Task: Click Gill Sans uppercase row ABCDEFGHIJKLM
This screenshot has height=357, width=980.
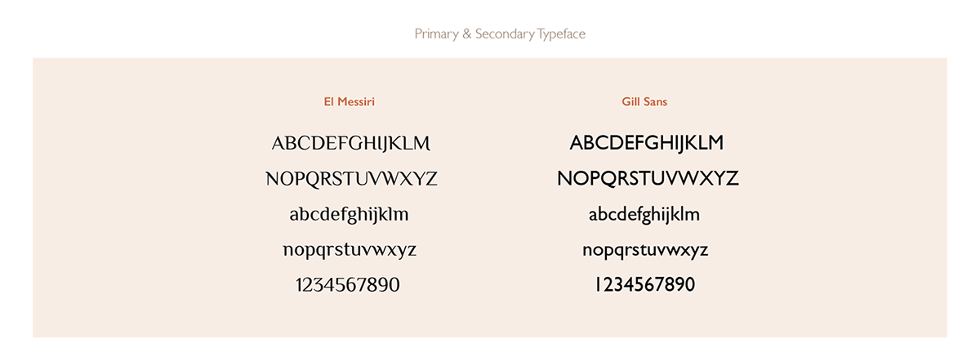Action: (x=646, y=143)
